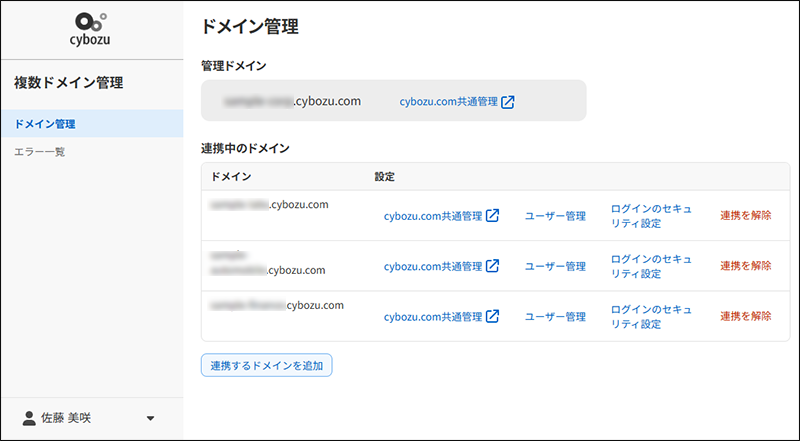Screen dimensions: 800x441
Task: Open ユーザー管理 for the third linked domain
Action: [x=555, y=317]
